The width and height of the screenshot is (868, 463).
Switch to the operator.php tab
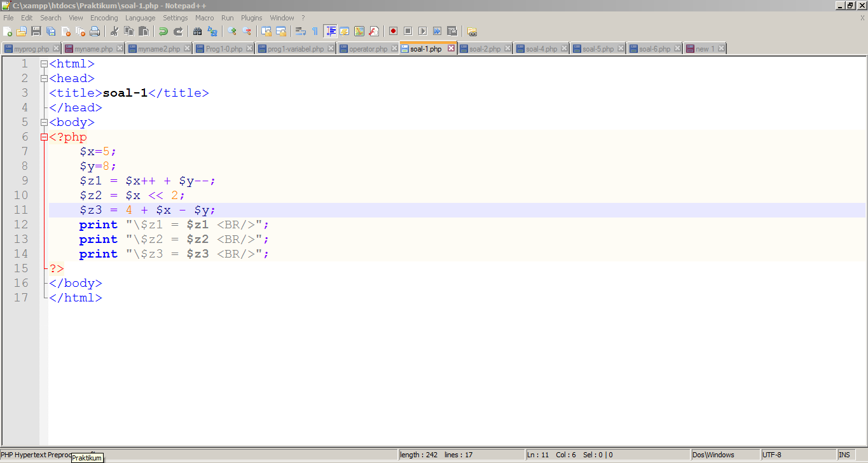coord(368,49)
